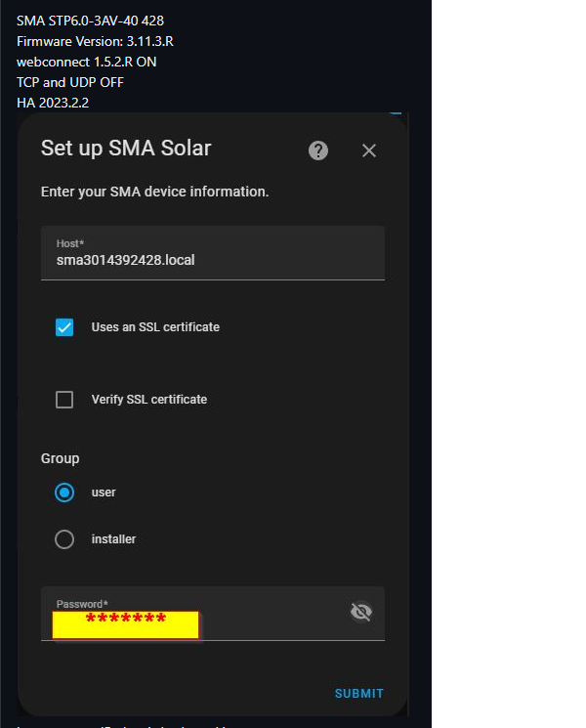Enable Verify SSL certificate checkbox
The image size is (586, 728).
64,400
